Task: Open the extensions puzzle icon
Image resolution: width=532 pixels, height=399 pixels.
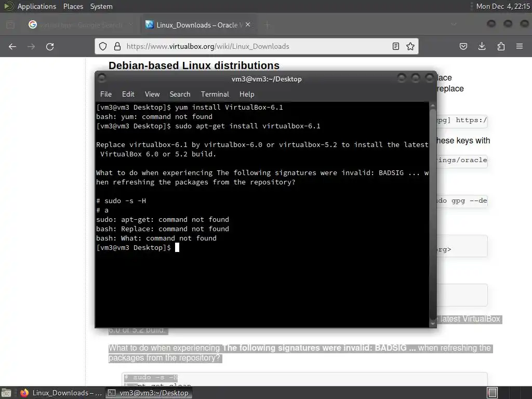Action: (x=501, y=46)
